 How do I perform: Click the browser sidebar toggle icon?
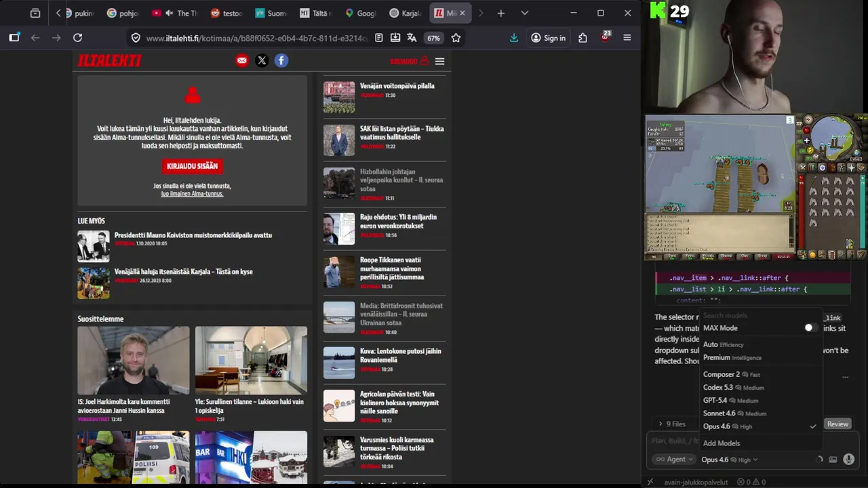pos(14,38)
